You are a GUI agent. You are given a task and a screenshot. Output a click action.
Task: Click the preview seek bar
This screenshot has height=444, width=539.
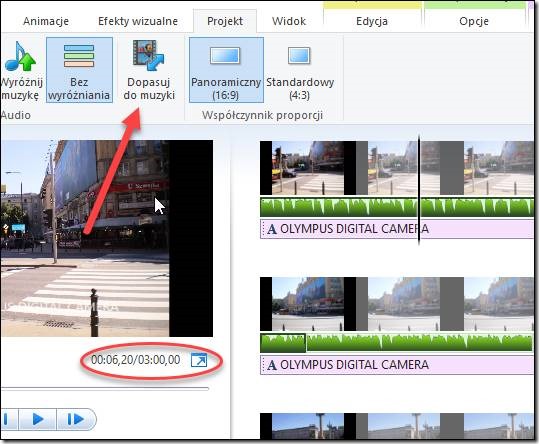[x=105, y=389]
